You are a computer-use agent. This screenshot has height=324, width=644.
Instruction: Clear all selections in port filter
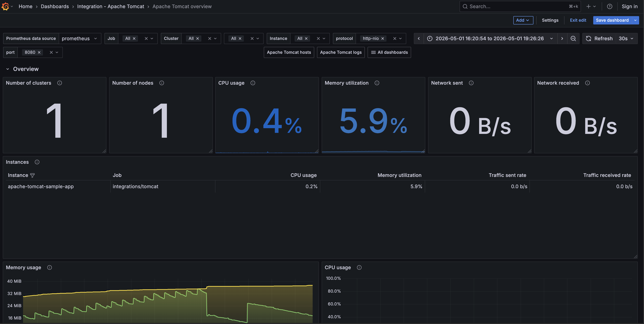51,52
